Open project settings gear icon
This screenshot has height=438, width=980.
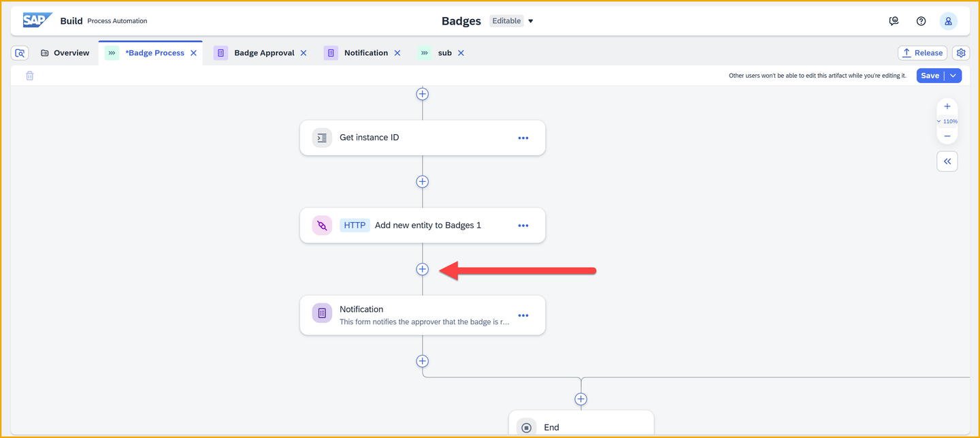coord(961,53)
